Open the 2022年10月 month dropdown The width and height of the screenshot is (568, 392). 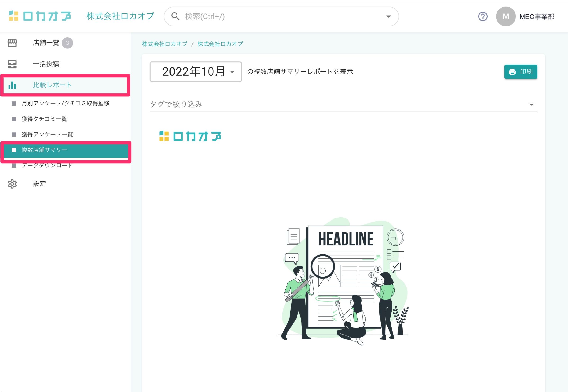tap(196, 72)
